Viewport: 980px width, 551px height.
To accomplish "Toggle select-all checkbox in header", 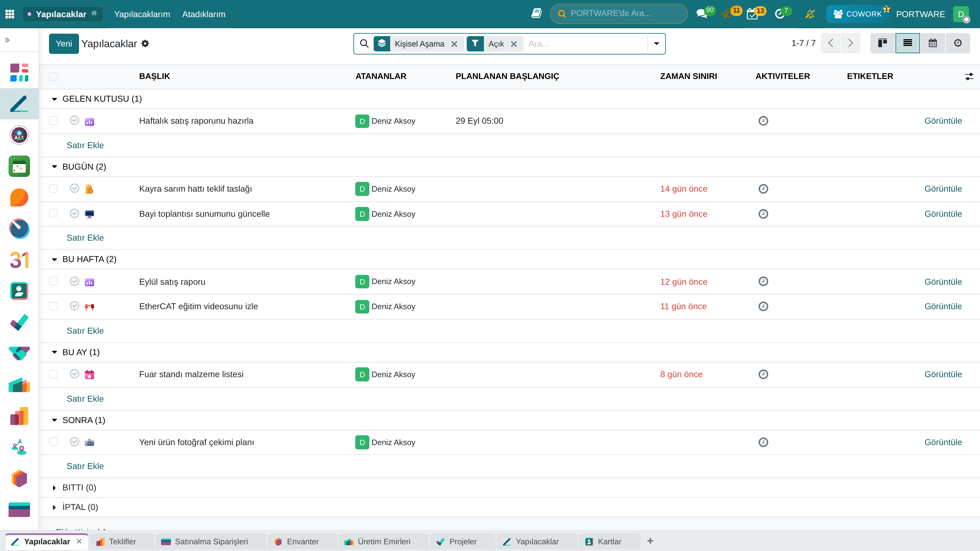I will pyautogui.click(x=53, y=77).
